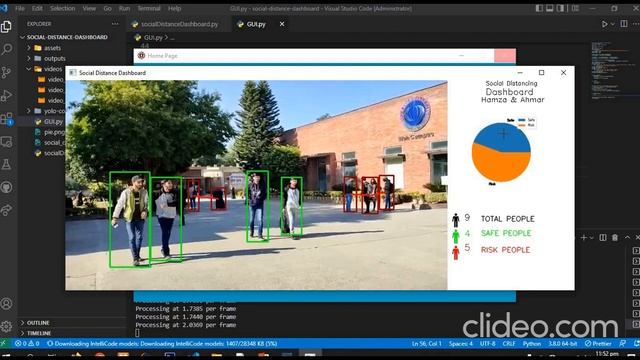Screen dimensions: 640x360
Task: Open the Remote Explorer view
Action: pyautogui.click(x=6, y=142)
